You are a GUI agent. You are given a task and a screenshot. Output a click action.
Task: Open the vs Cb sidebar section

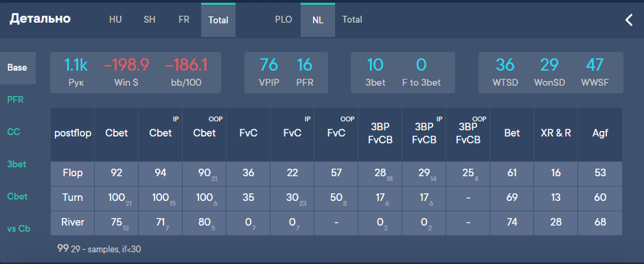19,229
